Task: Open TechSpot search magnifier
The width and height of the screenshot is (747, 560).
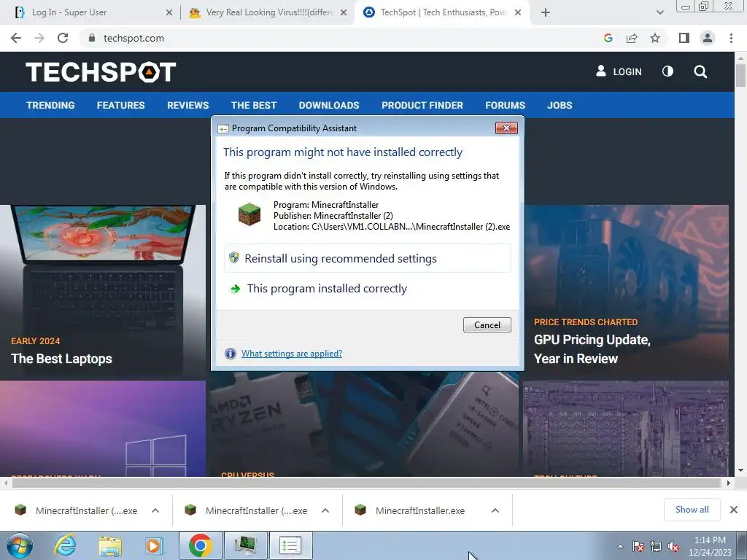Action: tap(700, 71)
